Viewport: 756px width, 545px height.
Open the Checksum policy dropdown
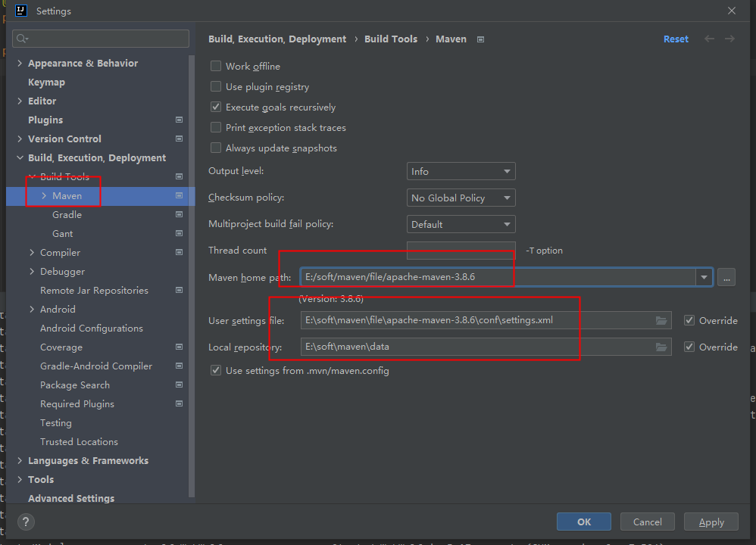click(x=461, y=198)
